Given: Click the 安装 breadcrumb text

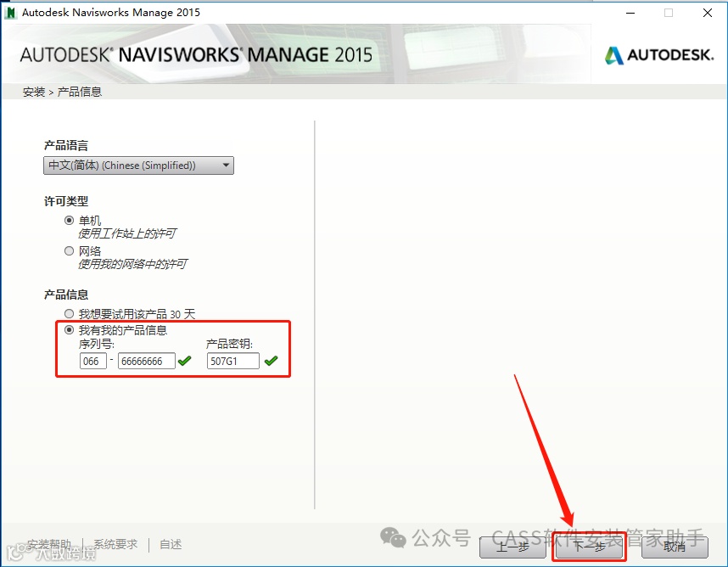Looking at the screenshot, I should (x=34, y=92).
